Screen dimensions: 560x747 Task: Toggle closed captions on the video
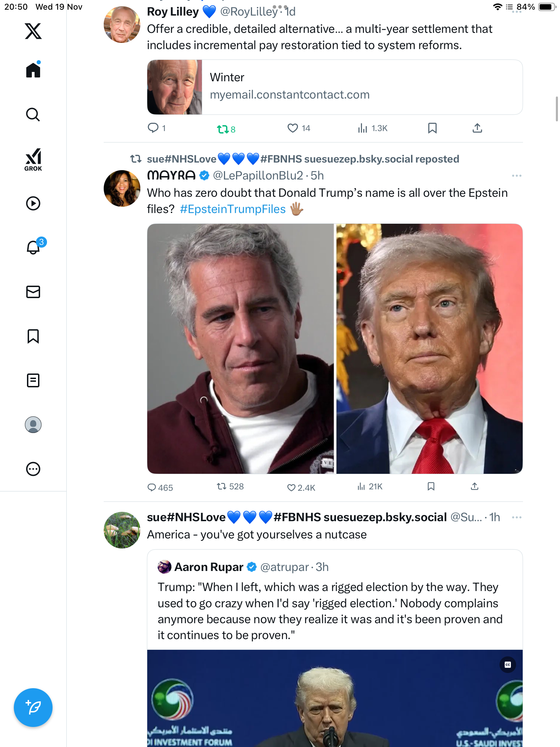tap(507, 665)
